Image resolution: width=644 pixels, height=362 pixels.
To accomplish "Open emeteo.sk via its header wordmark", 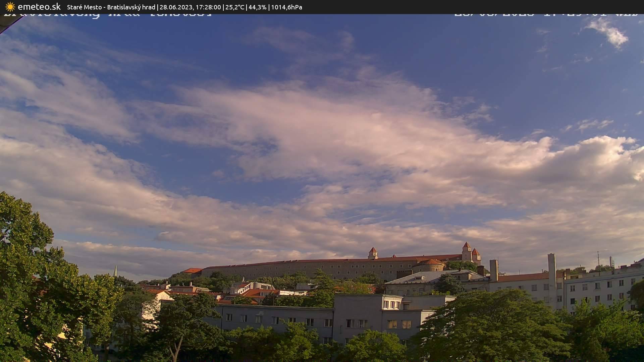I will [39, 7].
